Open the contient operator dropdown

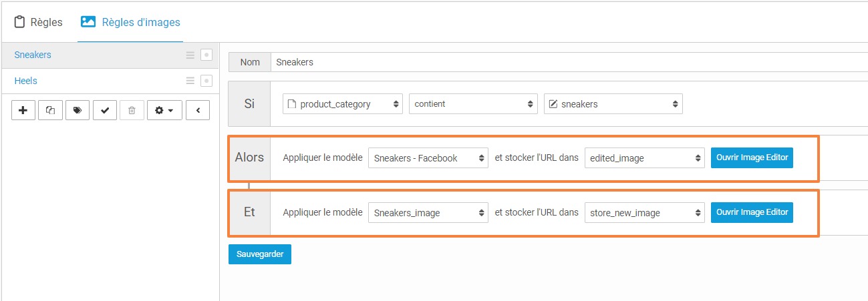click(x=473, y=104)
